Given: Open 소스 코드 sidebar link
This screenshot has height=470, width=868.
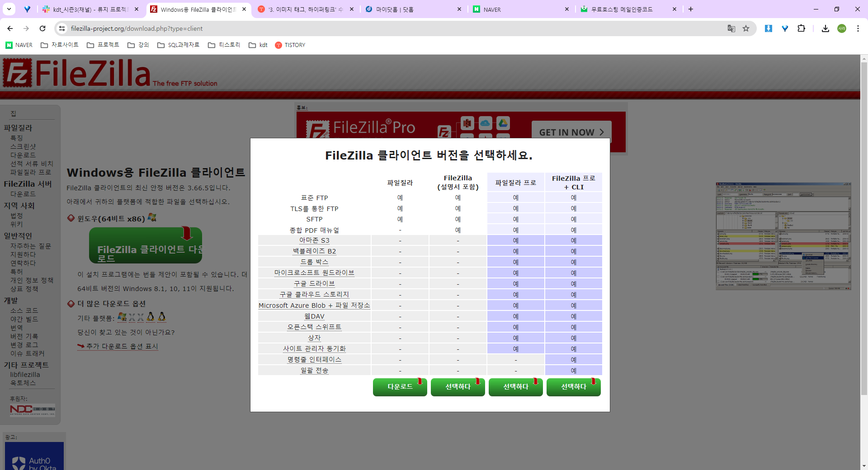Looking at the screenshot, I should (x=24, y=310).
